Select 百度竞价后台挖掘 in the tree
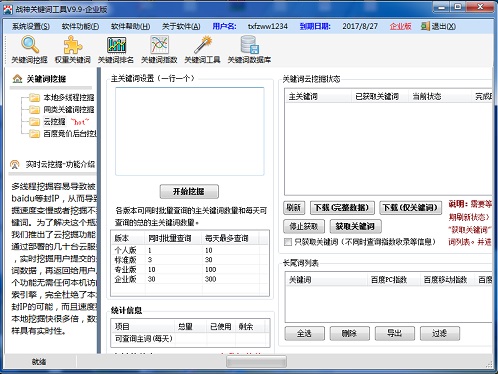This screenshot has width=498, height=374. [70, 134]
